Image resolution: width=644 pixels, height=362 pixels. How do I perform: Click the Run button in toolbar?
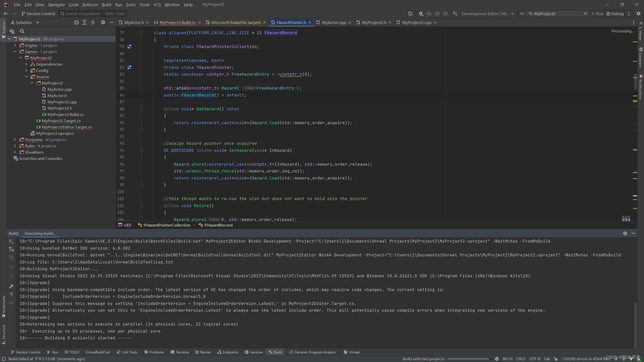click(x=597, y=14)
